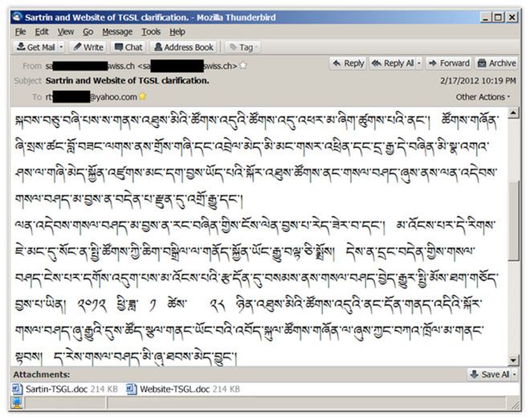This screenshot has height=420, width=530.
Task: Toggle star next to yahoo.com recipient
Action: click(x=142, y=96)
